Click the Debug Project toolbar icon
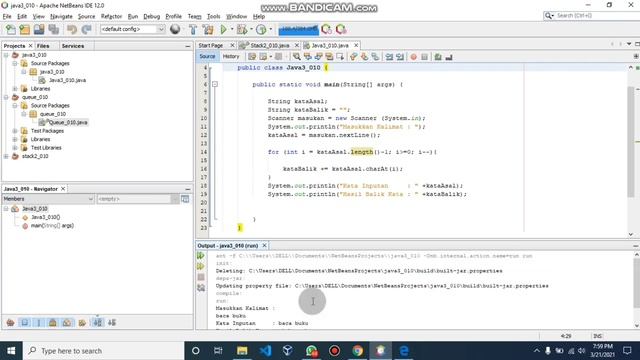640x360 pixels. pos(242,29)
